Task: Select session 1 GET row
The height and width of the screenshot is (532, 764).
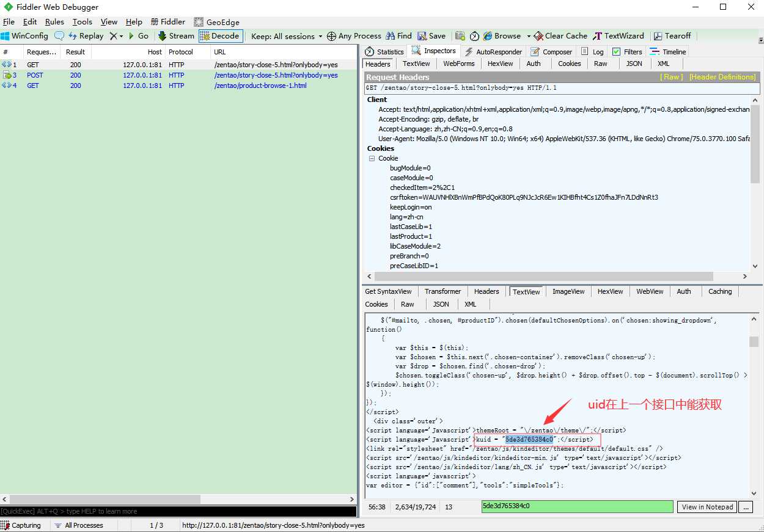Action: [x=178, y=65]
